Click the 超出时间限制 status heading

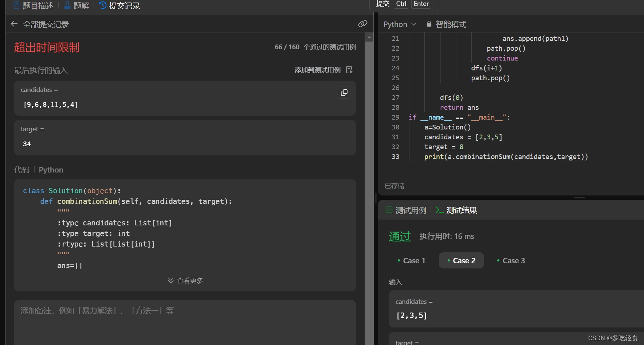point(47,47)
